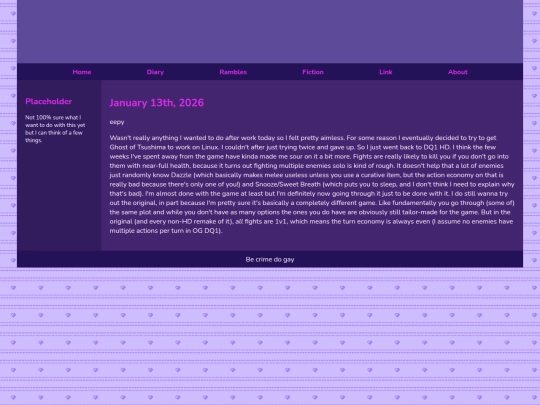Click the 'Be crime do gay' footer text

[x=270, y=259]
